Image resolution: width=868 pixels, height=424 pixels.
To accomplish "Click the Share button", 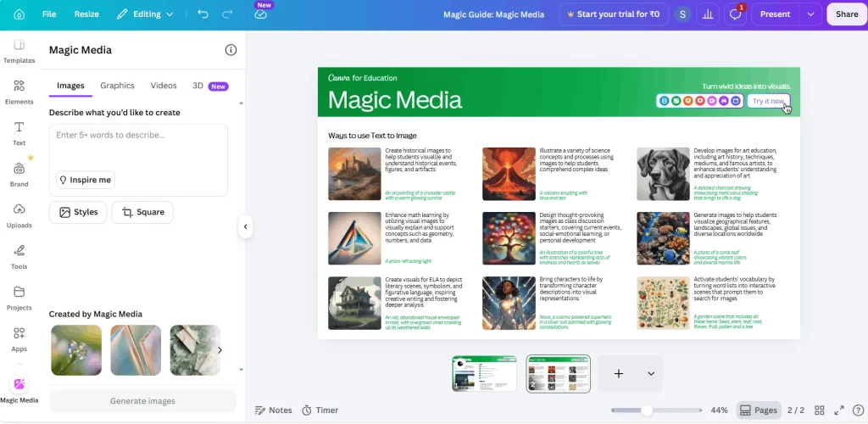I will (x=847, y=14).
